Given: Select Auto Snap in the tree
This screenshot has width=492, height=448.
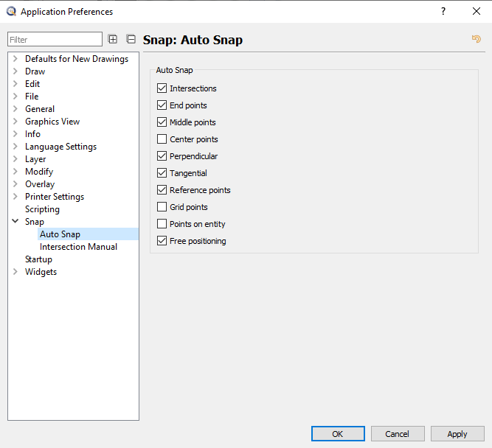Looking at the screenshot, I should tap(60, 234).
